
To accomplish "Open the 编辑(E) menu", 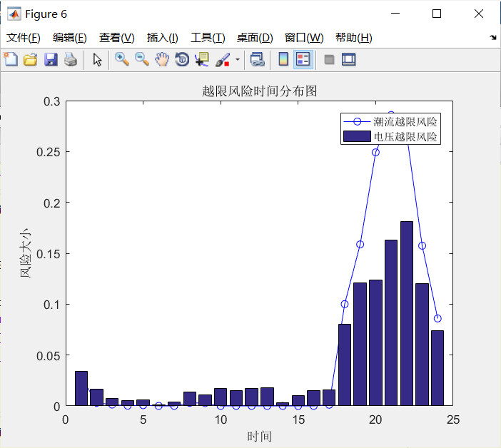I will coord(70,38).
